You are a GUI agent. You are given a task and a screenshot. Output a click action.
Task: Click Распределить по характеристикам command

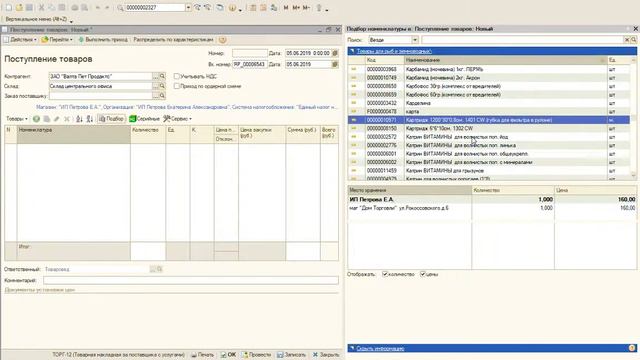(173, 40)
